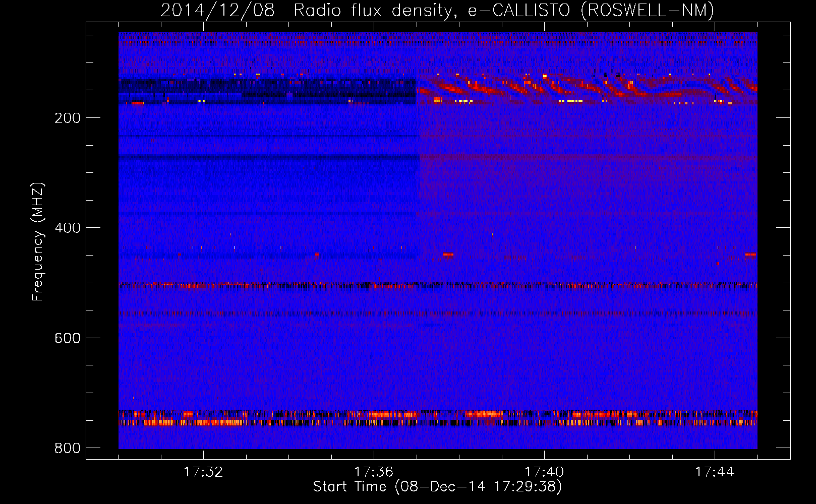Click the plot title '2014/12/08 Radio flux density'
816x504 pixels.
(x=437, y=11)
